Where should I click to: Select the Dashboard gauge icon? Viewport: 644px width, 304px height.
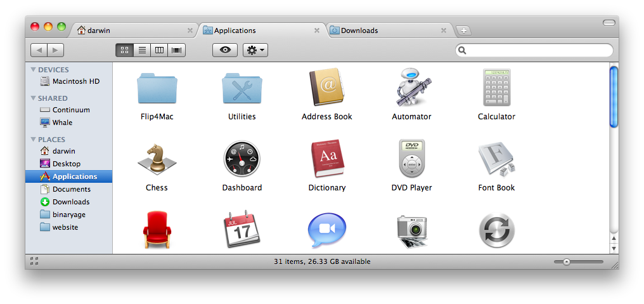(242, 159)
